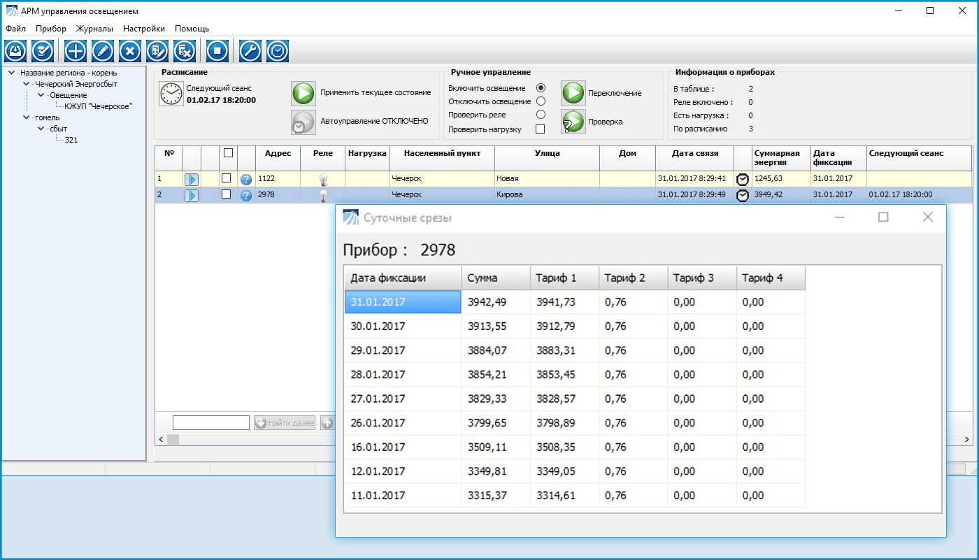Viewport: 979px width, 560px height.
Task: Click the Тариф 1 column header
Action: 564,278
